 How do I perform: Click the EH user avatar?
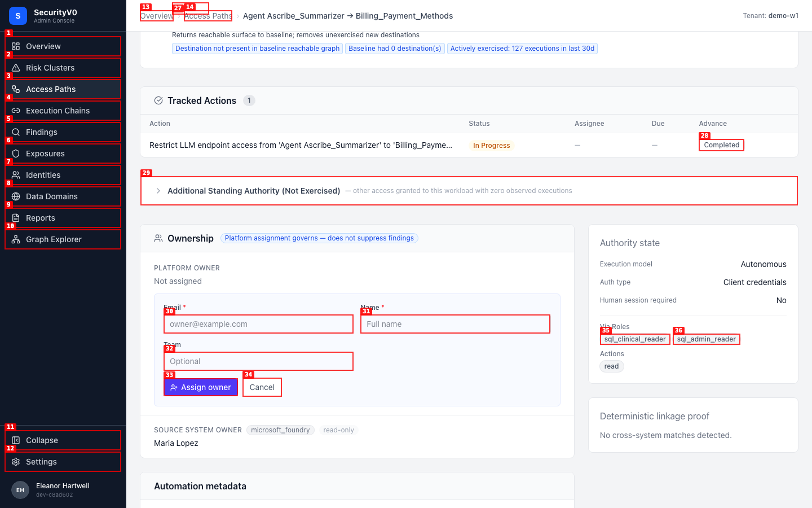tap(20, 490)
